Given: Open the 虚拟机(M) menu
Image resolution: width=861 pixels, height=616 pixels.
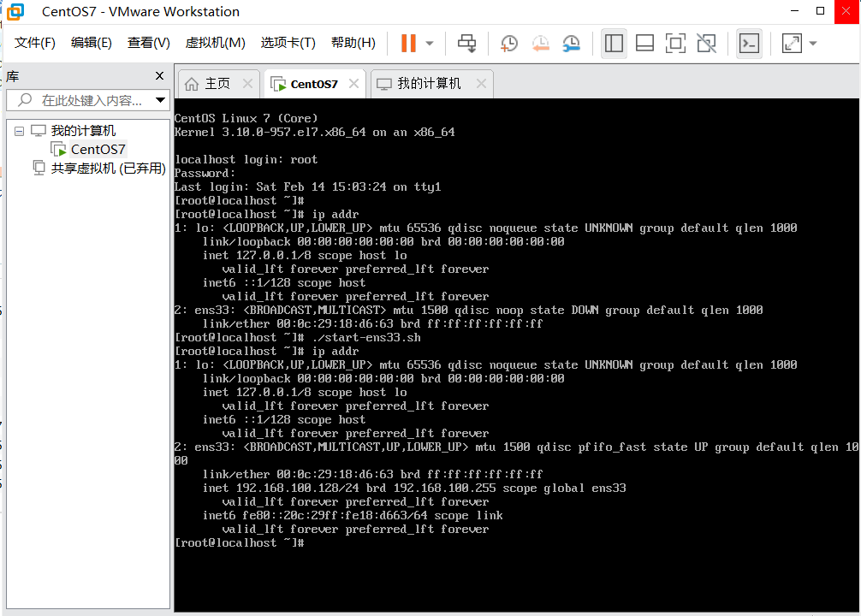Looking at the screenshot, I should pos(215,43).
